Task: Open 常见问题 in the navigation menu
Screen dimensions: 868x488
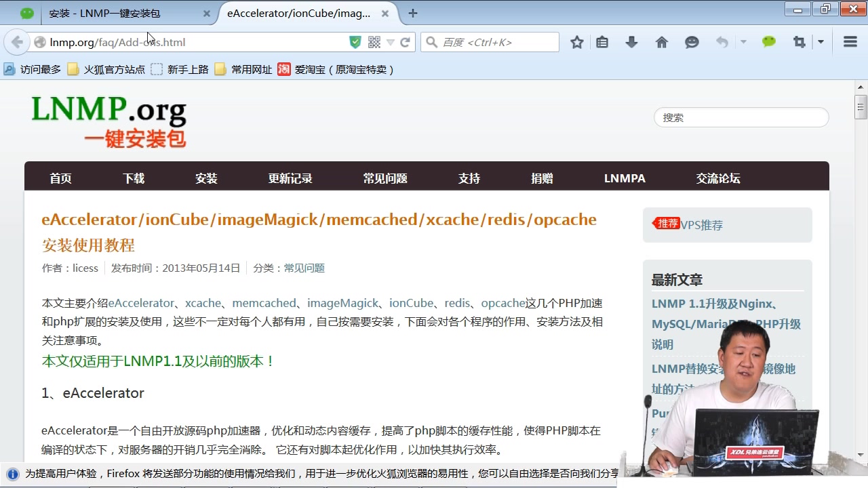Action: click(x=385, y=178)
